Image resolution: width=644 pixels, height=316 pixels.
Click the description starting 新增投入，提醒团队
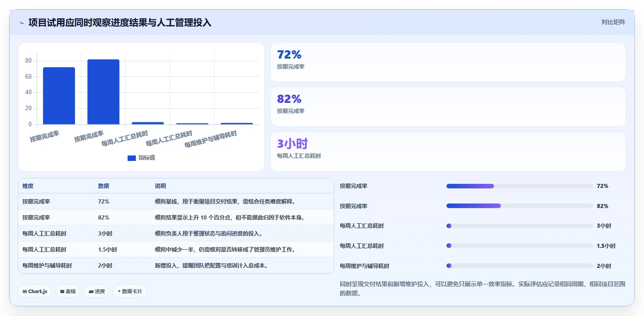211,265
